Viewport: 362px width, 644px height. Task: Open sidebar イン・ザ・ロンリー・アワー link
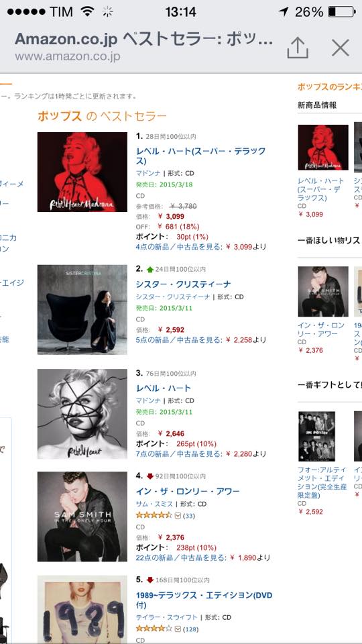tap(321, 329)
